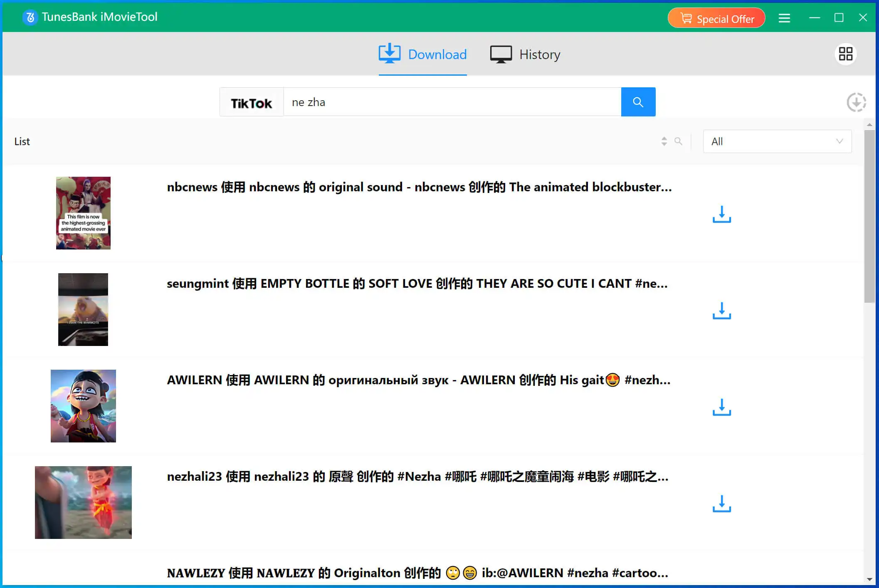
Task: Download the nezhali23 #Nezha video
Action: coord(722,504)
